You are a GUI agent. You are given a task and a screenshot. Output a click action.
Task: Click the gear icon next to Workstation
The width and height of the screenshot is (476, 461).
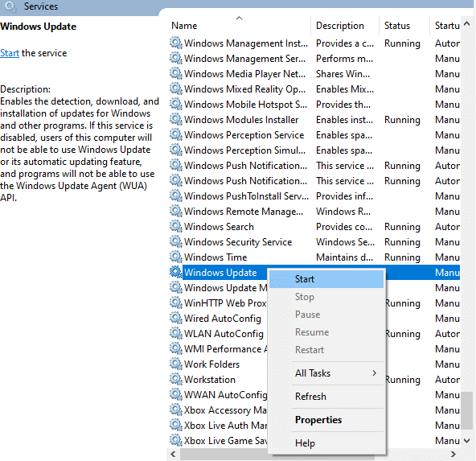[176, 379]
